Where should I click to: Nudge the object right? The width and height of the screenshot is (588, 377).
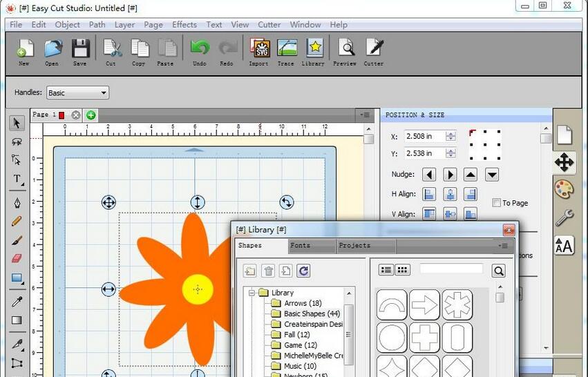click(450, 175)
